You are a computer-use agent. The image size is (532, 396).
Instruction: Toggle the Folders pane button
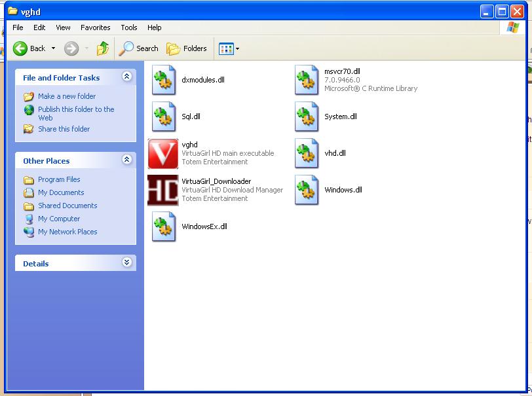(x=187, y=48)
